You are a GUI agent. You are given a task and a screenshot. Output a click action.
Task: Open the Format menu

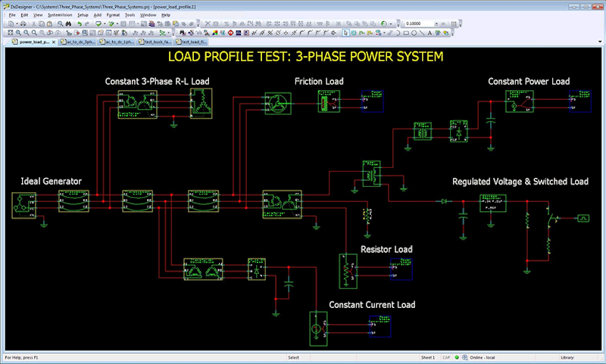pos(113,14)
